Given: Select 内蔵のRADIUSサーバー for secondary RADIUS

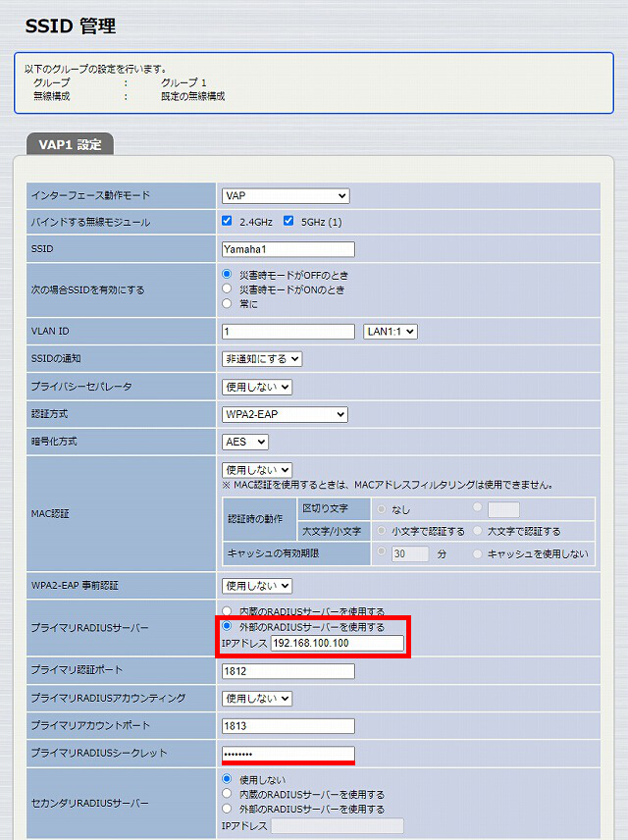Looking at the screenshot, I should point(227,794).
